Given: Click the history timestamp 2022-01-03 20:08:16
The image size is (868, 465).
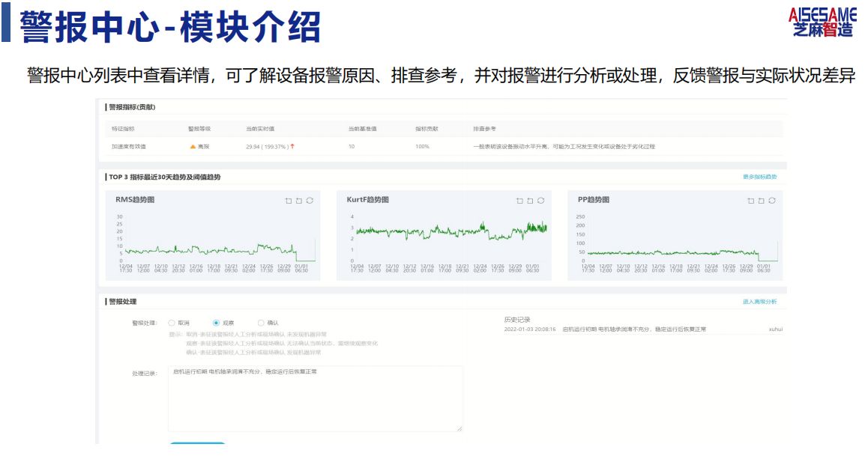Looking at the screenshot, I should pyautogui.click(x=530, y=329).
